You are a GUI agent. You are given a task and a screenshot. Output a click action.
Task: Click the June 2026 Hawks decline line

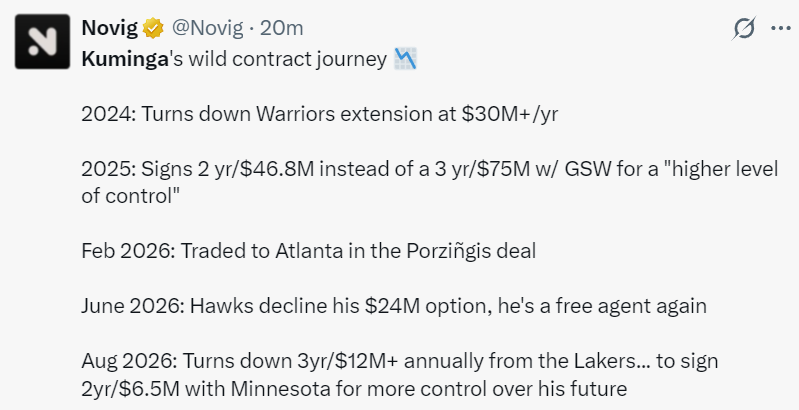tap(394, 306)
